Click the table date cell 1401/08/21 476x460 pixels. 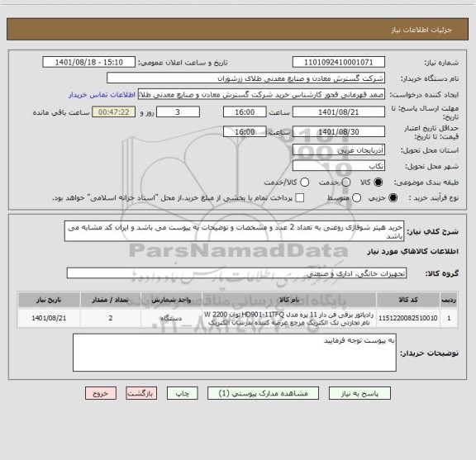(x=49, y=318)
